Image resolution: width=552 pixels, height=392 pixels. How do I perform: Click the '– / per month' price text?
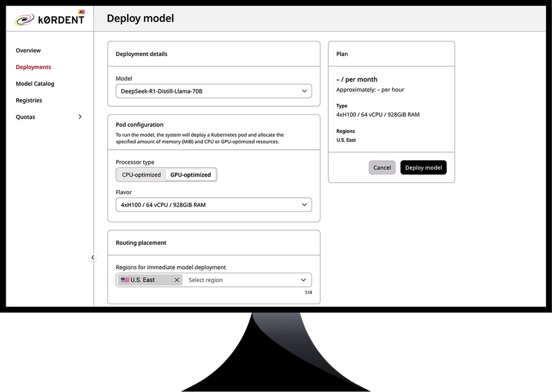(357, 79)
